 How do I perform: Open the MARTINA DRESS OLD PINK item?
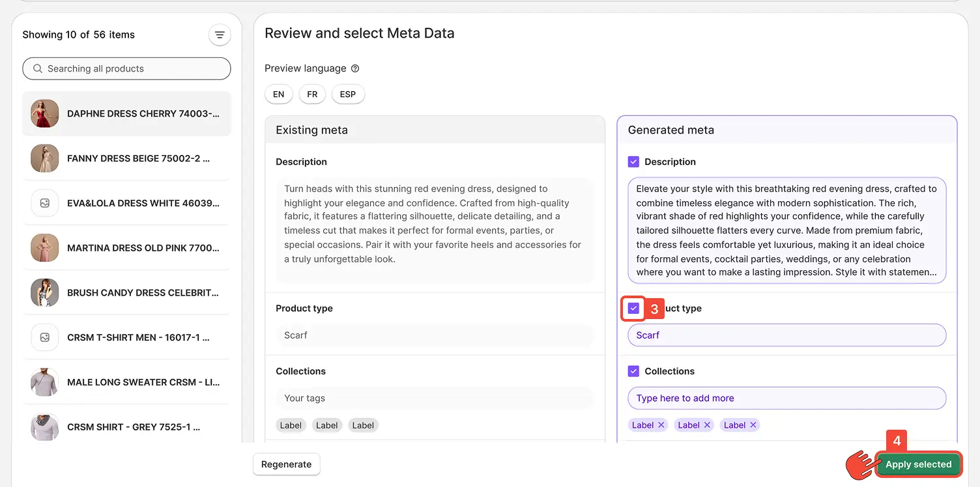coord(143,248)
